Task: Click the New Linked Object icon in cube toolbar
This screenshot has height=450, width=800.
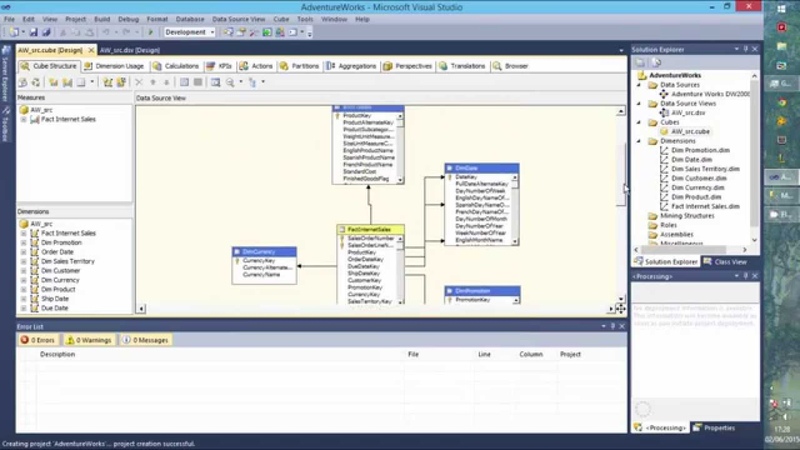Action: [121, 82]
